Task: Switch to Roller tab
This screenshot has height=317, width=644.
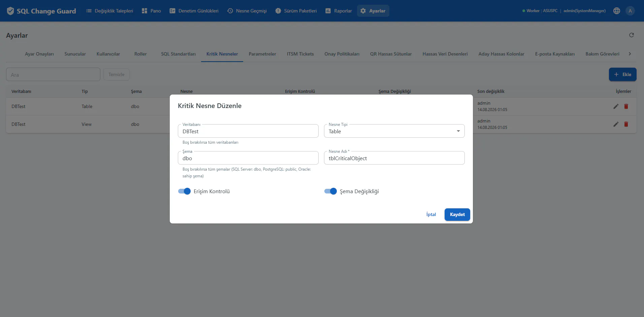Action: (140, 54)
